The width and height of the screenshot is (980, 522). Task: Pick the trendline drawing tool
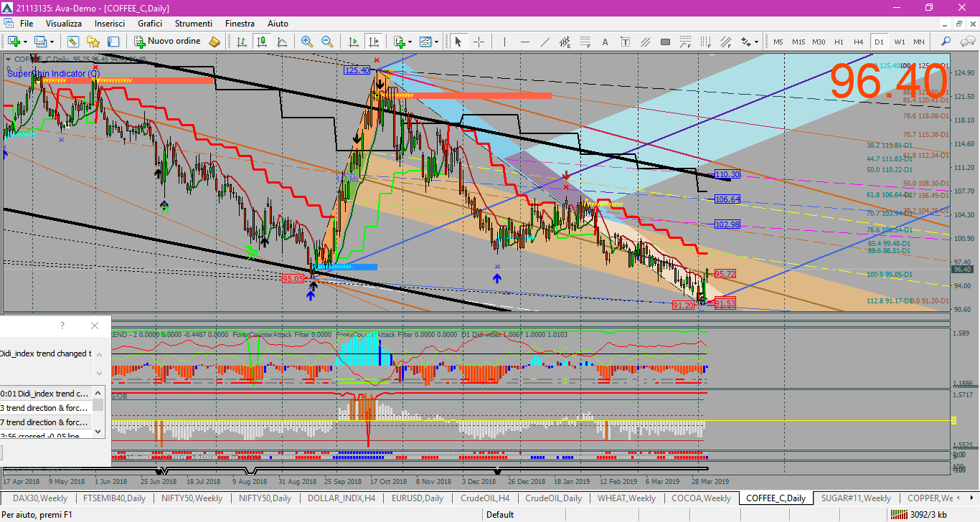[545, 42]
